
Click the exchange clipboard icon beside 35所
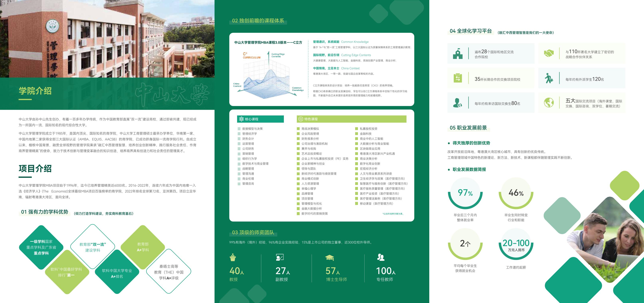click(458, 78)
